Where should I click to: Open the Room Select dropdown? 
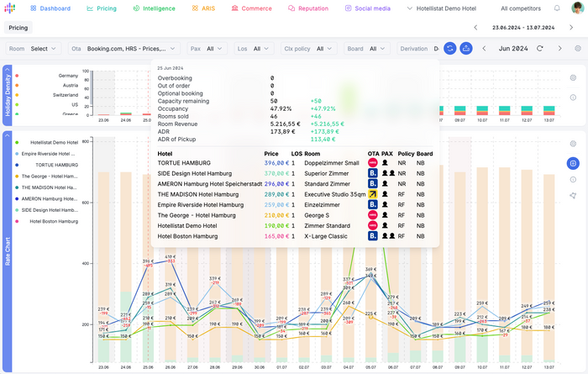click(33, 49)
